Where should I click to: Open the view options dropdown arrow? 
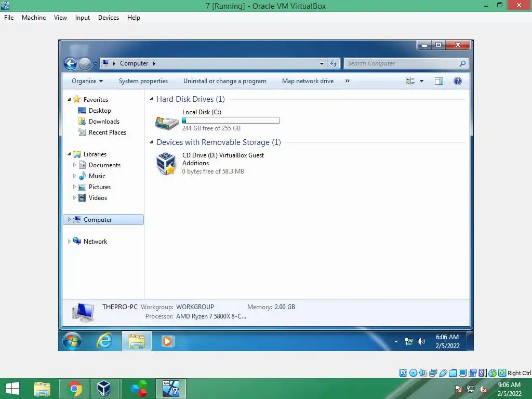coord(421,81)
